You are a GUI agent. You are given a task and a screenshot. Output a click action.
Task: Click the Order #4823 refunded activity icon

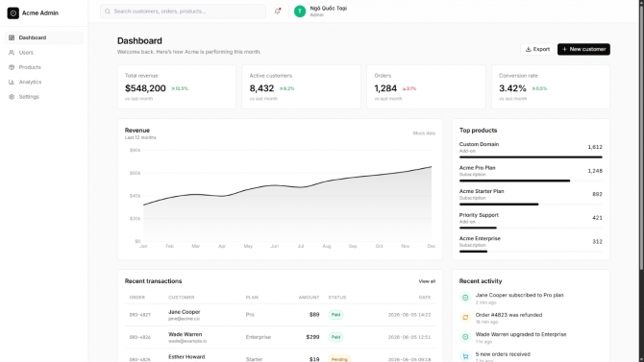[x=465, y=317]
